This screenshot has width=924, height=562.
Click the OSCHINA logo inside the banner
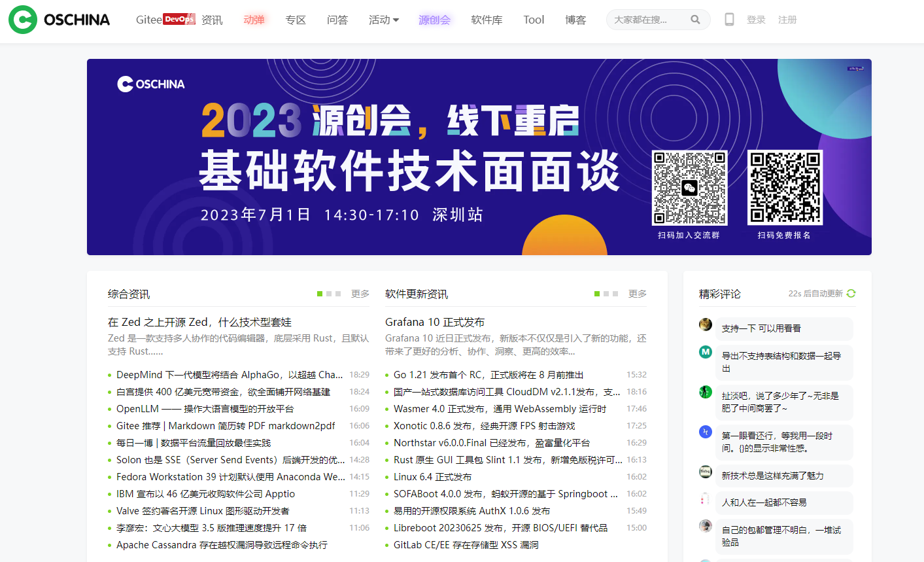click(x=151, y=84)
